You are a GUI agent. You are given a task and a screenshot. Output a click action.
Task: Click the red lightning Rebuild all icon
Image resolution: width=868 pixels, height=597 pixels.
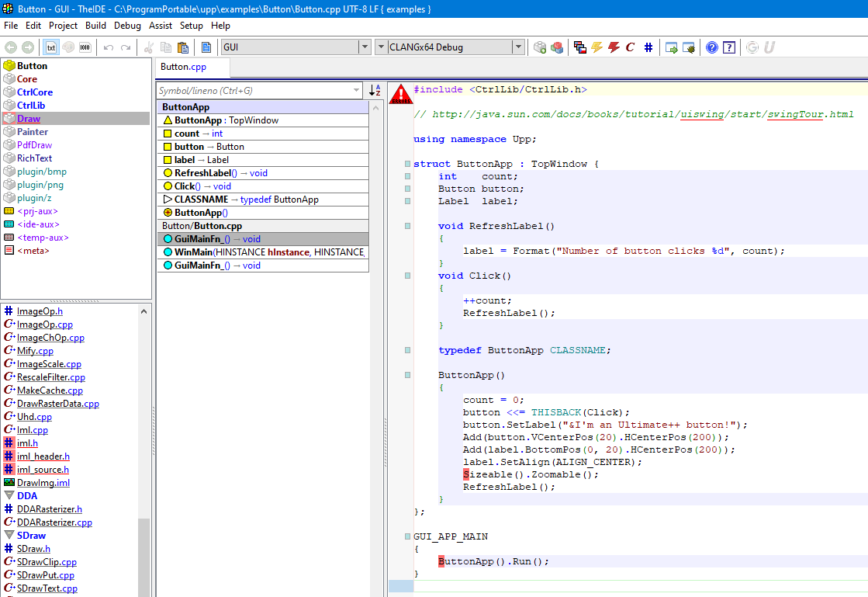(614, 47)
